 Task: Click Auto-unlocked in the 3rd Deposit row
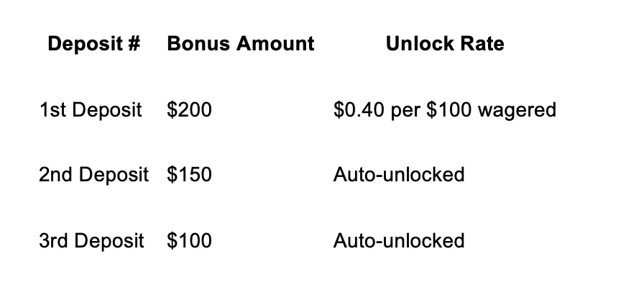[x=399, y=241]
